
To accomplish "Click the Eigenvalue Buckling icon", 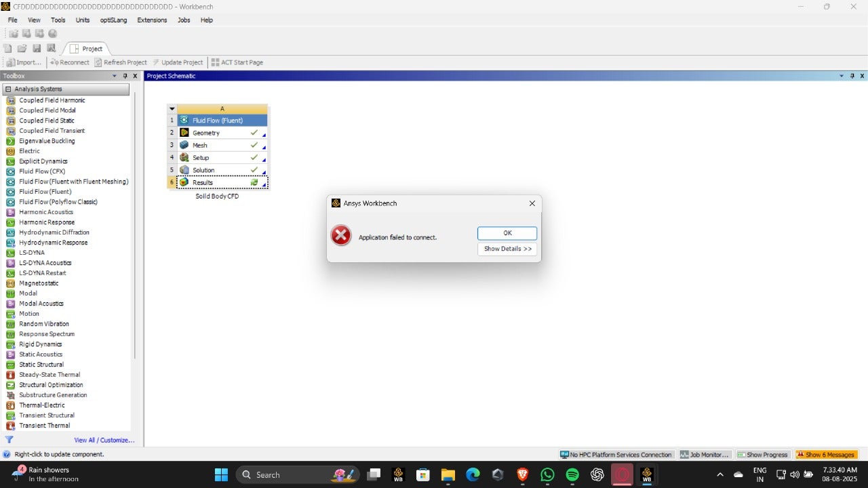I will tap(11, 141).
